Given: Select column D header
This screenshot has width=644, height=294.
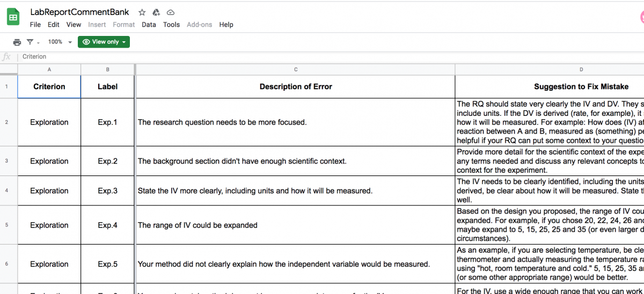Looking at the screenshot, I should tap(550, 70).
